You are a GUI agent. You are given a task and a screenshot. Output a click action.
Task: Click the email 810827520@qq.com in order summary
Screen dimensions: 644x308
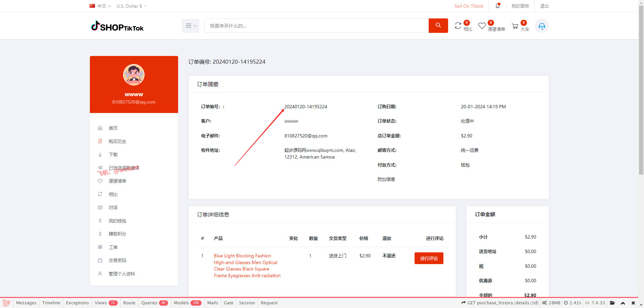click(x=306, y=136)
